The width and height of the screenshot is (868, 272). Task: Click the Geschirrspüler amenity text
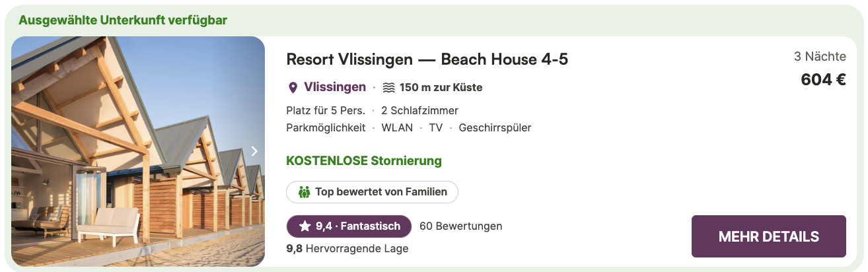(x=495, y=127)
